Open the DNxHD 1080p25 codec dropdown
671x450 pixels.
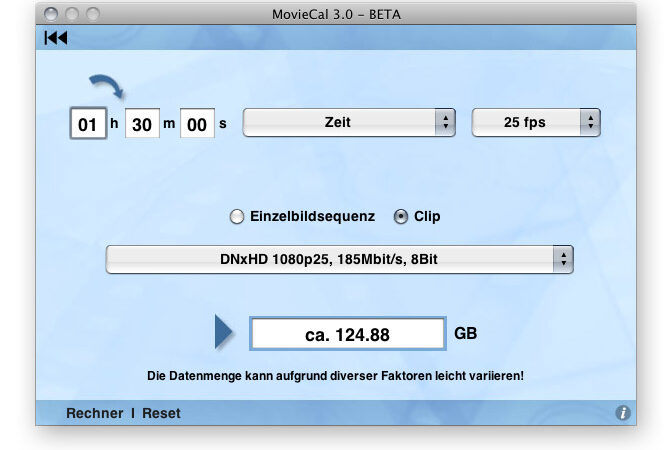(x=339, y=259)
